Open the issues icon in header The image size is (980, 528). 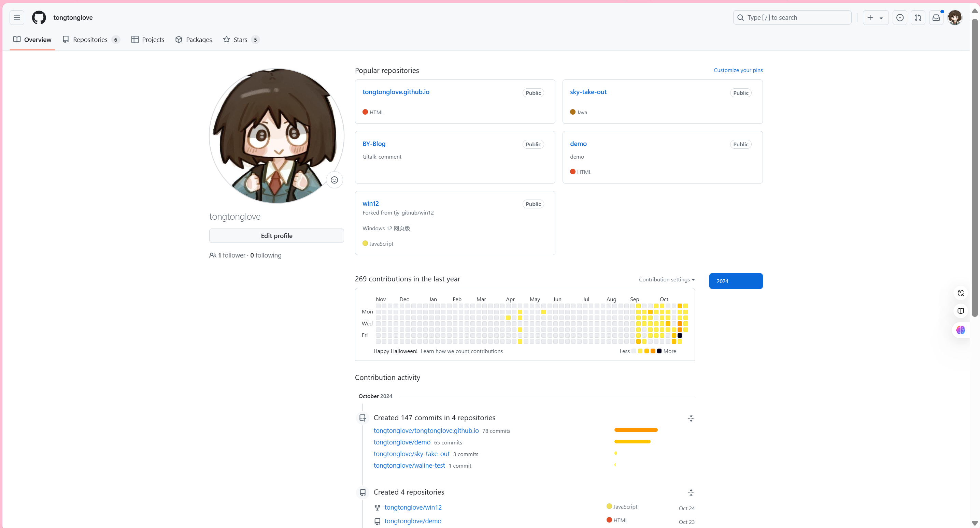point(900,17)
